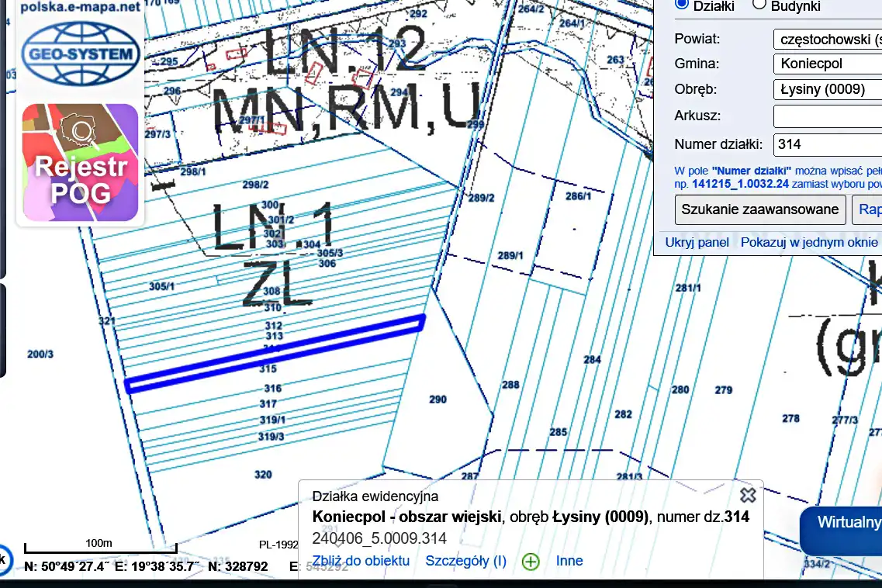Viewport: 882px width, 588px height.
Task: Click the Zbliż do obiektu link
Action: point(361,561)
